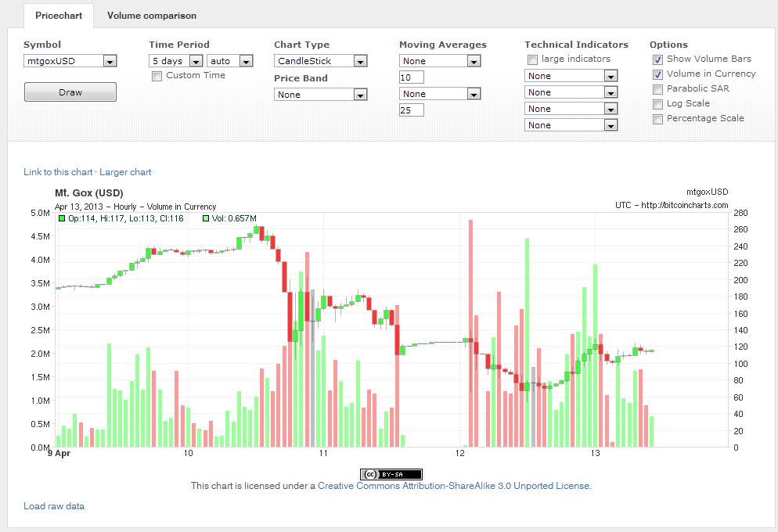Screen dimensions: 778x532
Task: Click the '280' price axis label
Action: (740, 213)
